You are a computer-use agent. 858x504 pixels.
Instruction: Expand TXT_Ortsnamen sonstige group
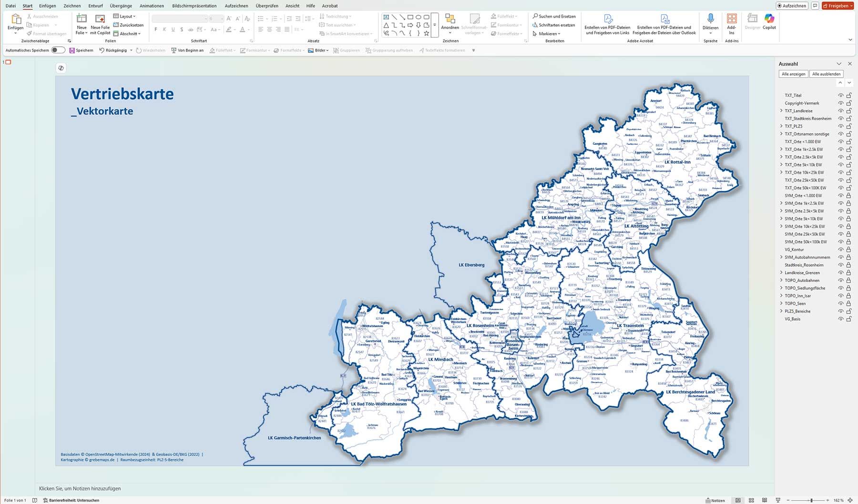point(781,134)
